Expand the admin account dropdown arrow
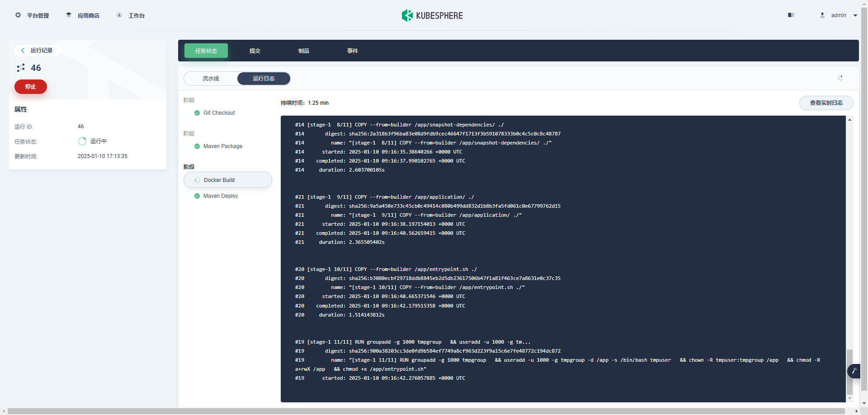 click(x=855, y=15)
